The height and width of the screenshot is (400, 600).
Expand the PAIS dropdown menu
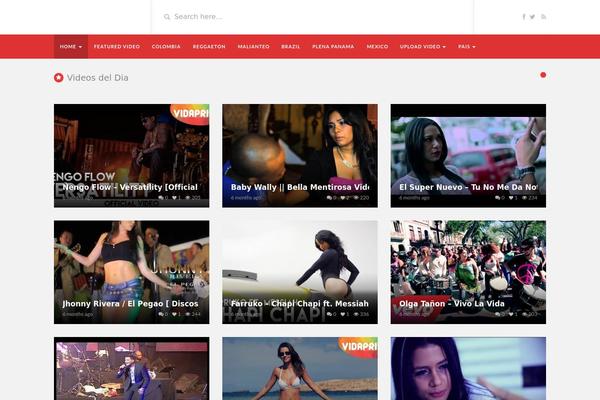pos(467,47)
